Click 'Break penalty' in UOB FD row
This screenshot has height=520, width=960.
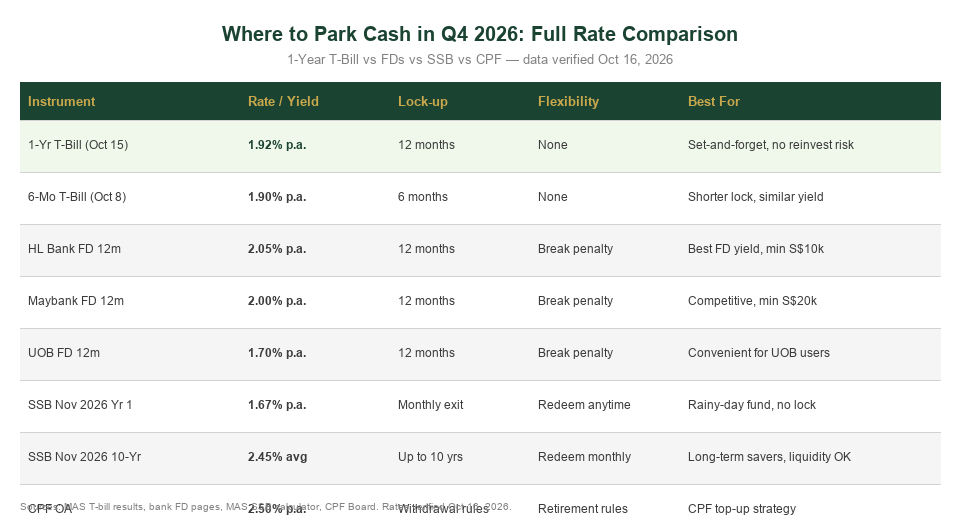[x=575, y=353]
